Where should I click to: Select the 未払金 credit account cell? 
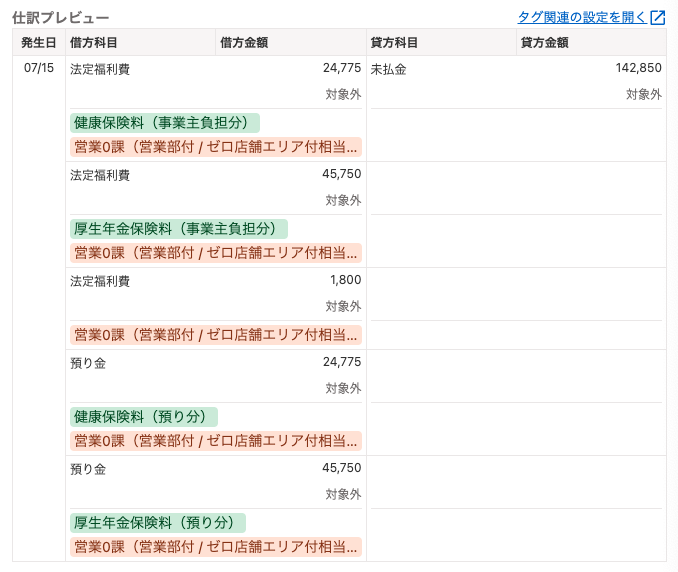(388, 69)
